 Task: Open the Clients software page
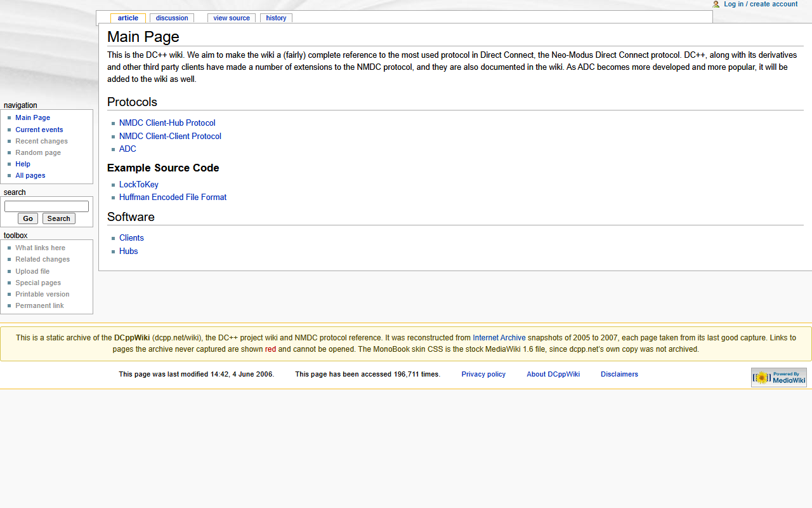131,238
